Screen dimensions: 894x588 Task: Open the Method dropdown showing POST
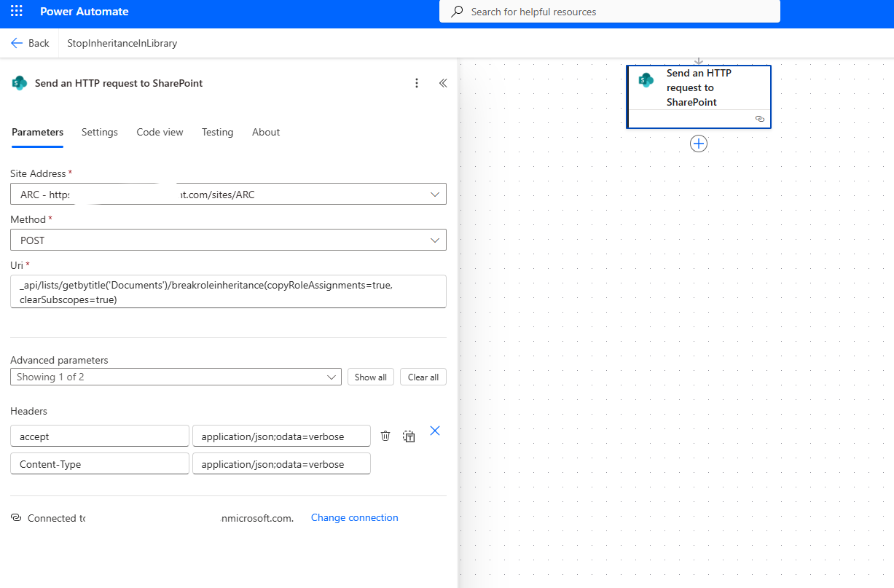tap(434, 240)
